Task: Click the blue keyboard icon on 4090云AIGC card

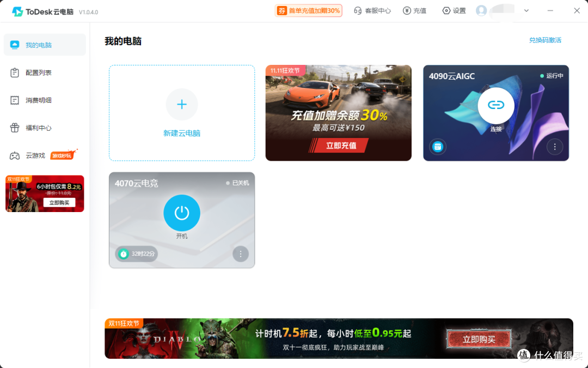Action: tap(437, 147)
